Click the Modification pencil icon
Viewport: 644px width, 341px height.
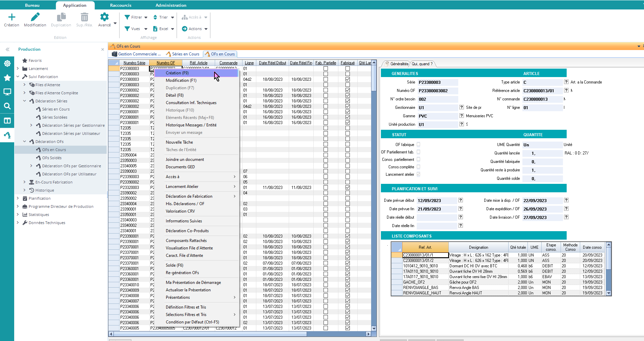(x=35, y=17)
